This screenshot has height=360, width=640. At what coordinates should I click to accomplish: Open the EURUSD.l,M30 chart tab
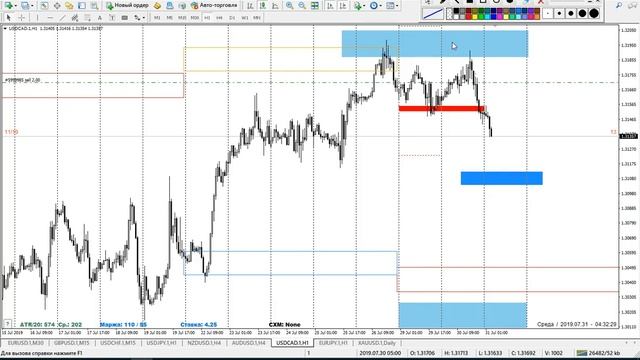[x=26, y=343]
